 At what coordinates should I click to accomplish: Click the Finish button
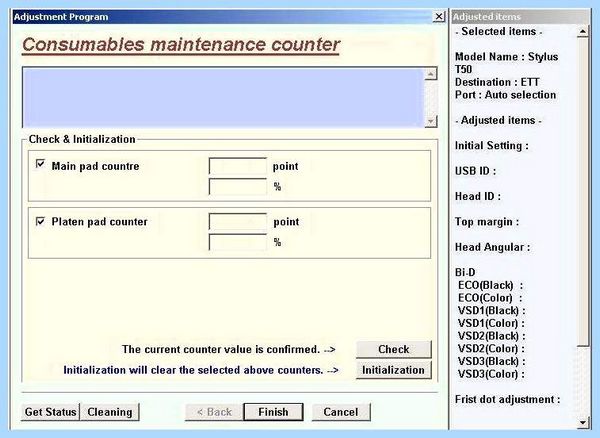(273, 412)
